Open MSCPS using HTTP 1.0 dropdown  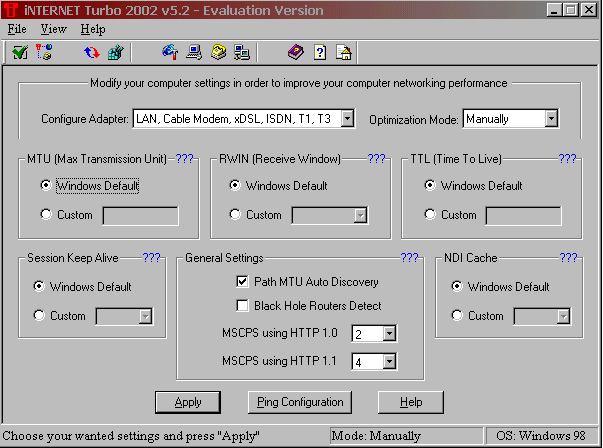click(389, 333)
